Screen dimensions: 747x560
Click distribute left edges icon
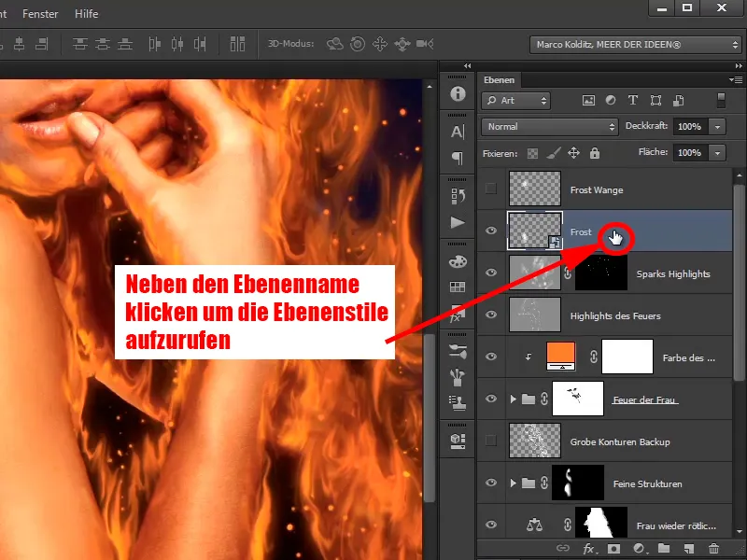154,44
